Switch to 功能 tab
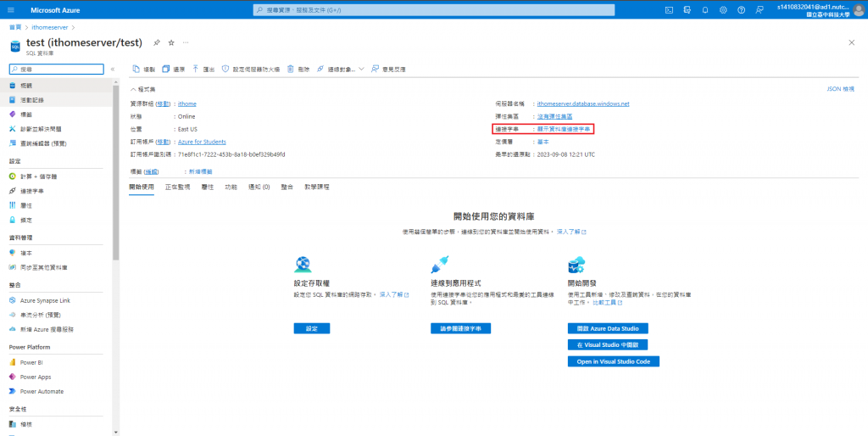The image size is (868, 436). tap(231, 187)
